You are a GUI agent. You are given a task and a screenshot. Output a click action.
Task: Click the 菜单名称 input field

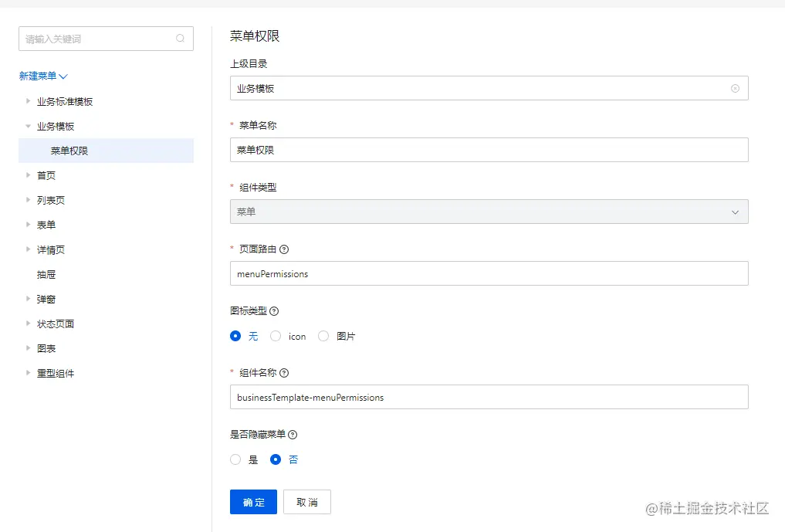[489, 150]
